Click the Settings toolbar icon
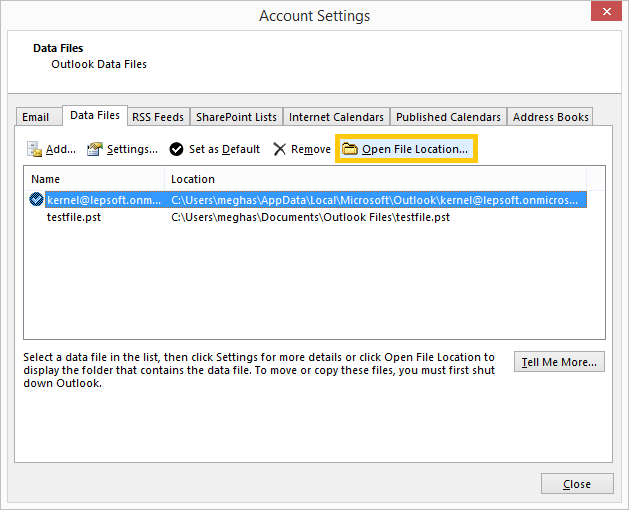Image resolution: width=629 pixels, height=510 pixels. pyautogui.click(x=95, y=149)
